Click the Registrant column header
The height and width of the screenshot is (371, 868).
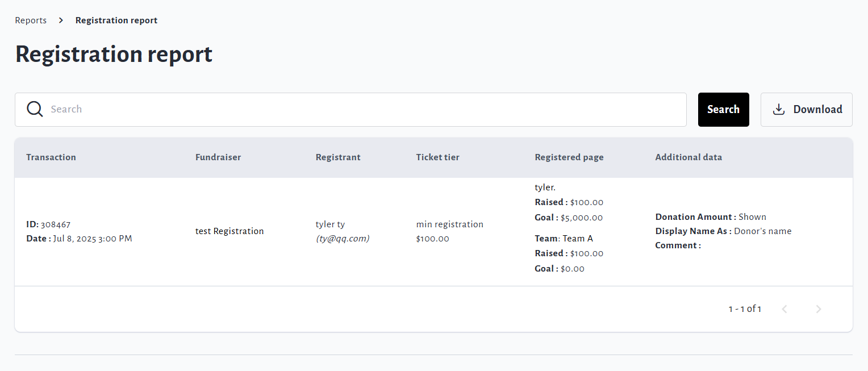(x=338, y=157)
